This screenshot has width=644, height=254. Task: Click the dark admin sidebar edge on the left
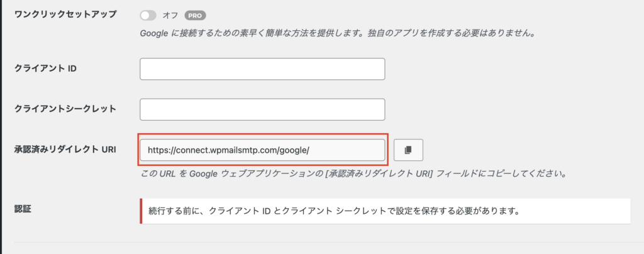[x=1, y=127]
